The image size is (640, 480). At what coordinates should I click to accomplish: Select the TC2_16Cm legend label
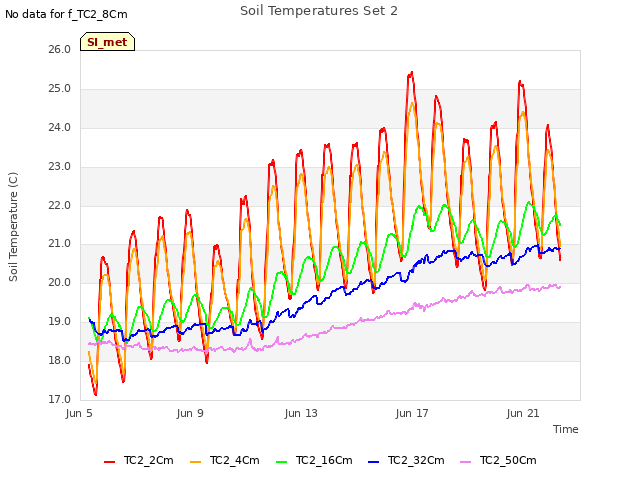tap(324, 460)
